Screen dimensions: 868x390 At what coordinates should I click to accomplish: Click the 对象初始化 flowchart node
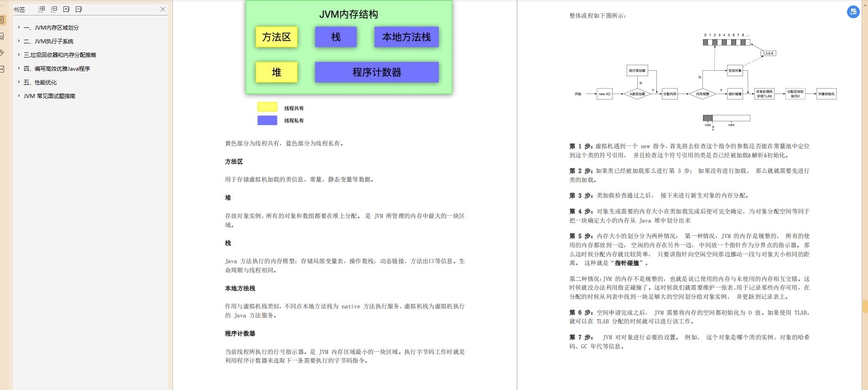tap(826, 94)
